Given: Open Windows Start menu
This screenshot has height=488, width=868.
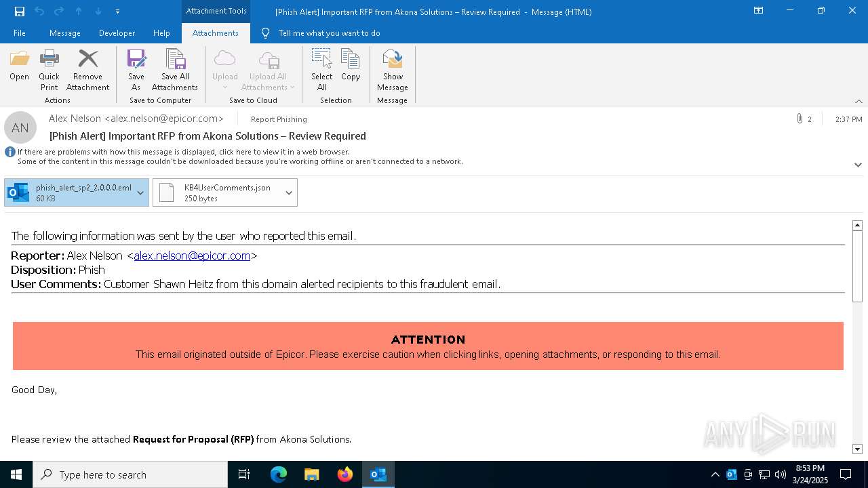Looking at the screenshot, I should 16,474.
